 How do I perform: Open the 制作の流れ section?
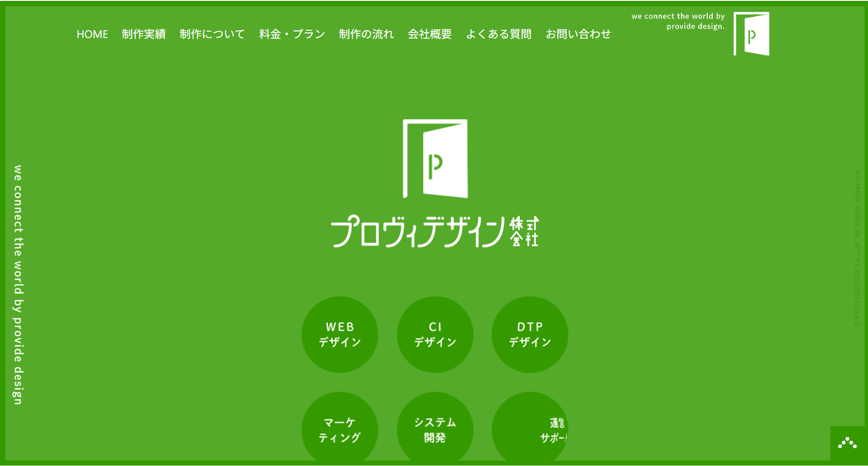367,34
